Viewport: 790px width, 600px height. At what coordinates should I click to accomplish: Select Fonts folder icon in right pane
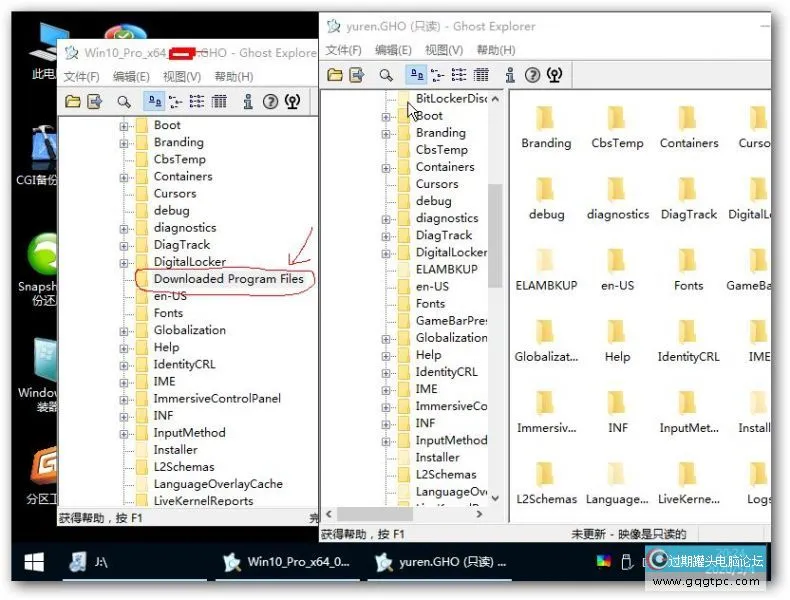click(688, 261)
